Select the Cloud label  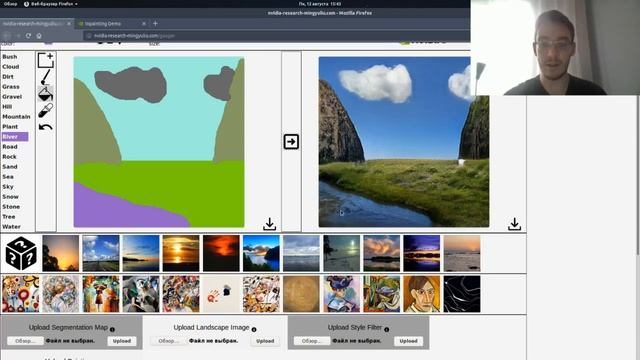(x=11, y=67)
